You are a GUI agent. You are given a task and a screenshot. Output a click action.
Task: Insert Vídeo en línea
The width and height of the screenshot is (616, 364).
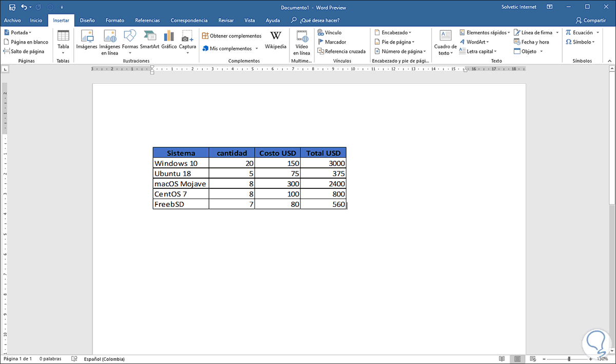[x=301, y=42]
